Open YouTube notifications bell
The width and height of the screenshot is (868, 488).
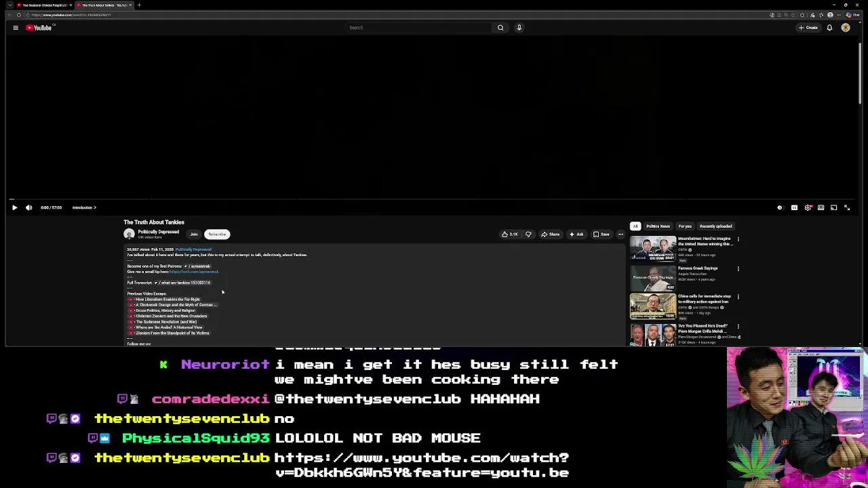[x=829, y=28]
